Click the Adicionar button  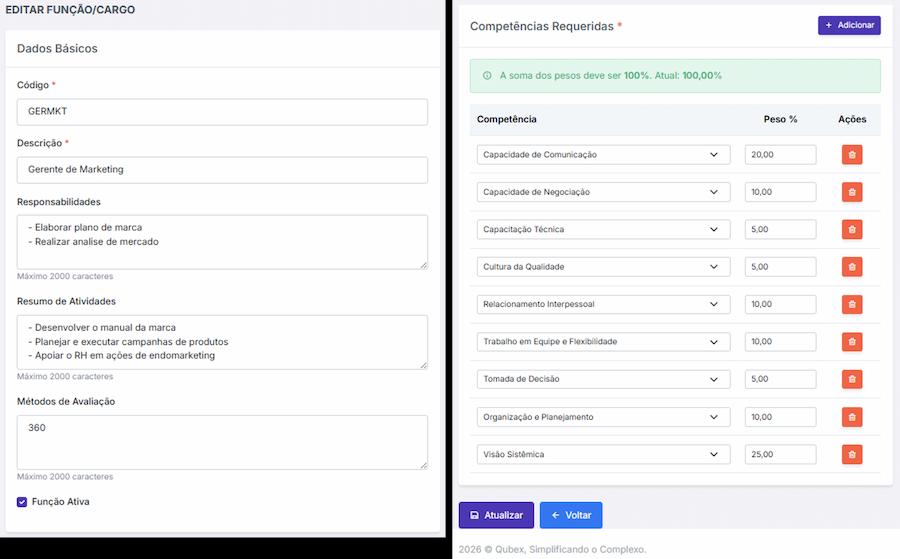[x=849, y=25]
